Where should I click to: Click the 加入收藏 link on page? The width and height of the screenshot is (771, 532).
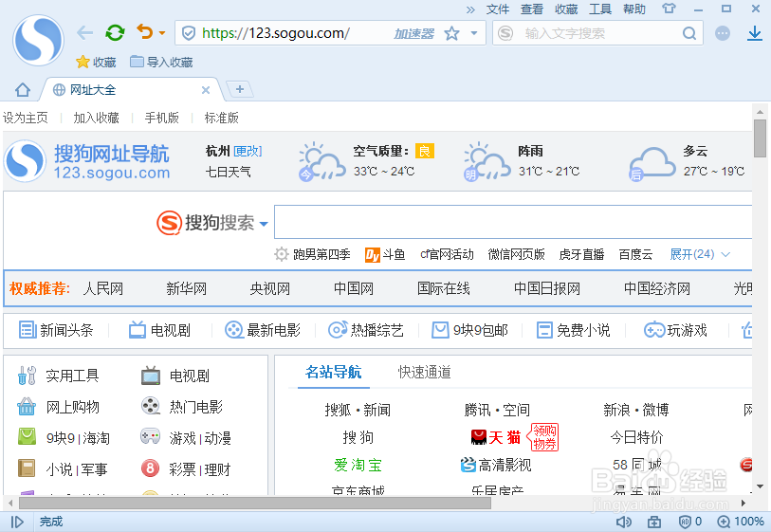coord(97,118)
